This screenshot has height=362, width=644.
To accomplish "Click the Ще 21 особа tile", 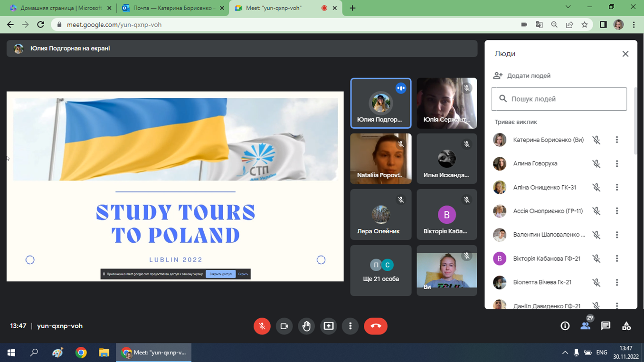I will [x=381, y=271].
